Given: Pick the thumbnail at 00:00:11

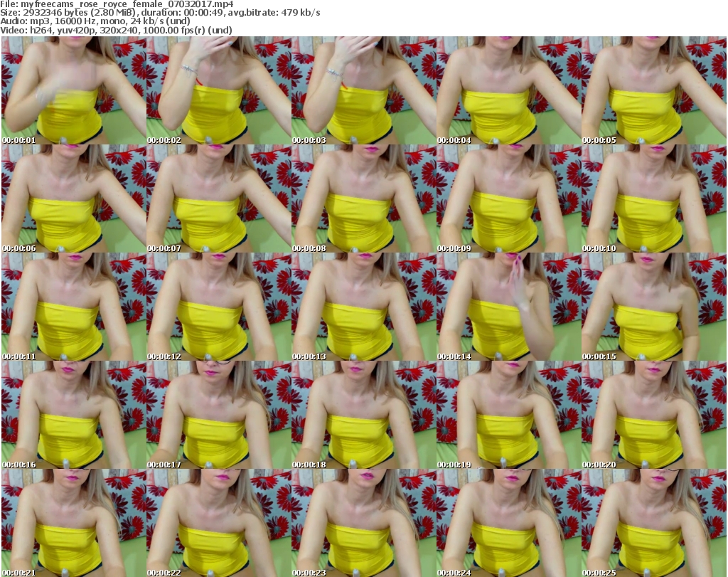Looking at the screenshot, I should (x=74, y=307).
